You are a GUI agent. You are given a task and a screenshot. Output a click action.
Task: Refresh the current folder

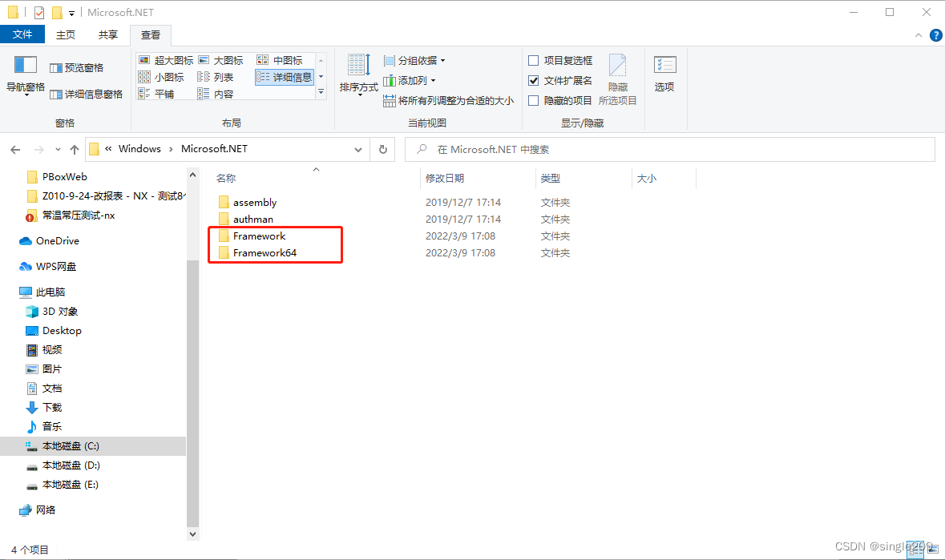click(382, 149)
